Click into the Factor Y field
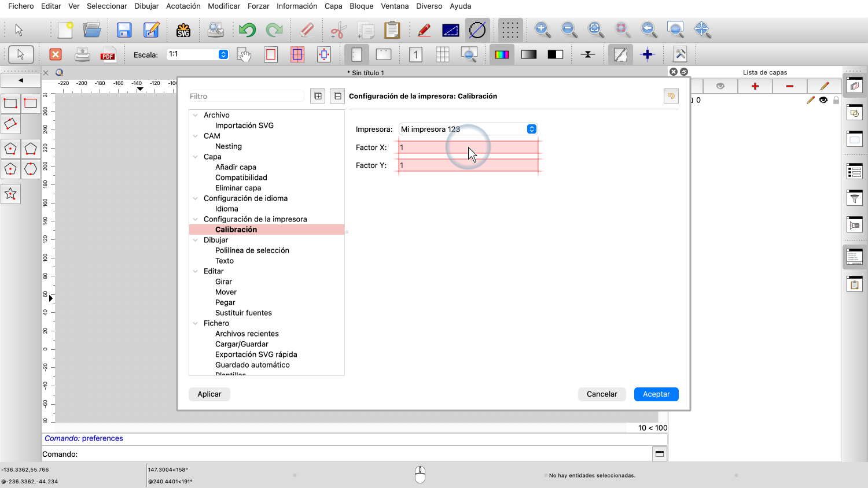 (468, 165)
